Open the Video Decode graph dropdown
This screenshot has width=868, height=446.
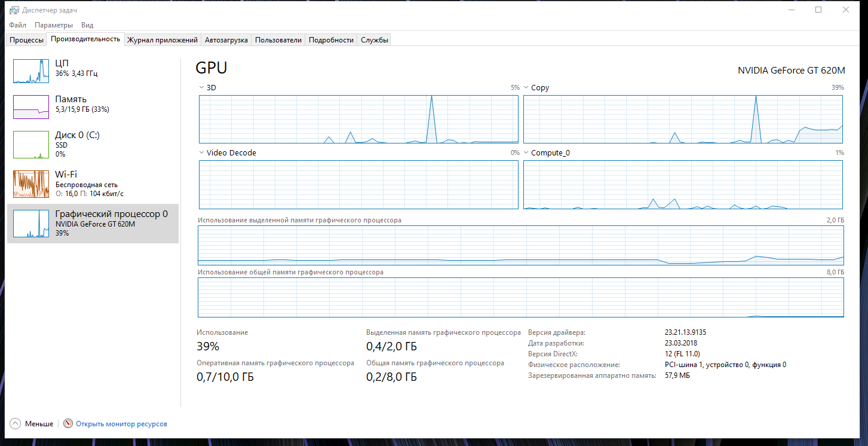(201, 152)
